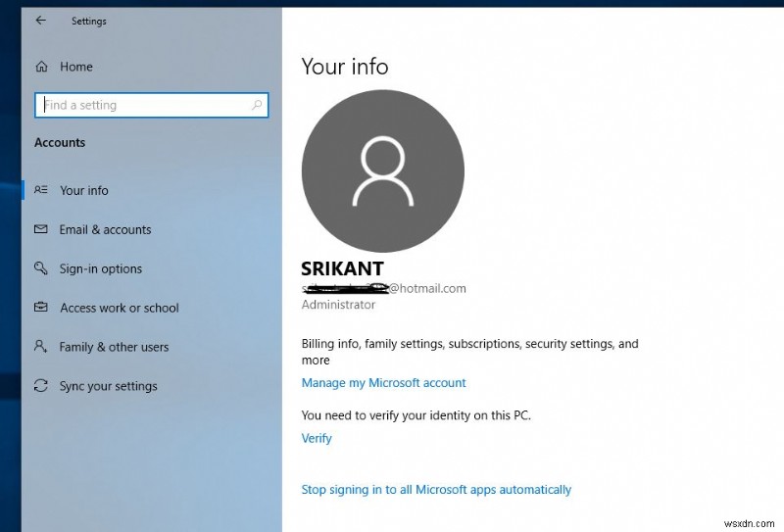
Task: Click the Family & other users person icon
Action: click(x=41, y=346)
